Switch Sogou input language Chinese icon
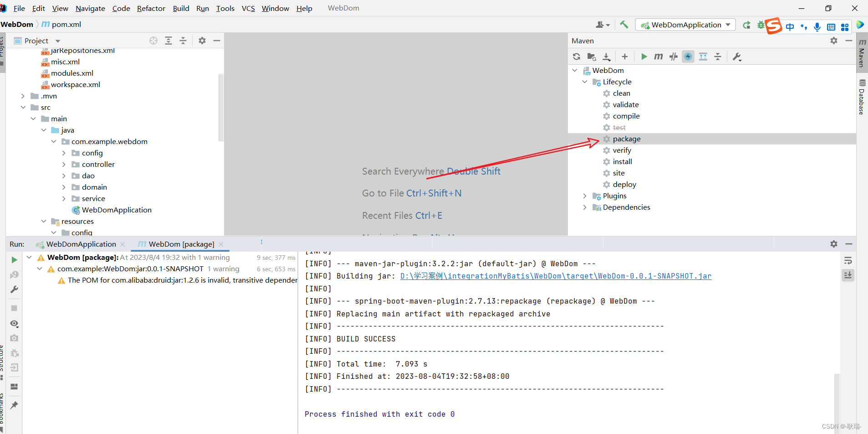Screen dimensions: 868x434 coord(790,27)
